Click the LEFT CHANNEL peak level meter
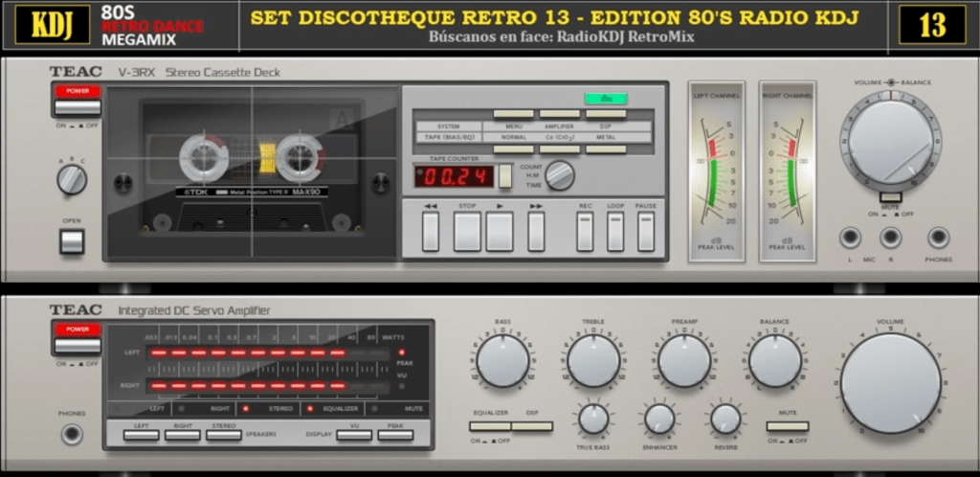980x477 pixels. click(x=716, y=170)
